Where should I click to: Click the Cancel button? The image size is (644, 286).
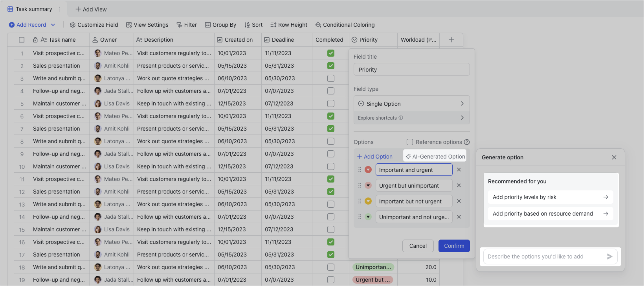[418, 246]
